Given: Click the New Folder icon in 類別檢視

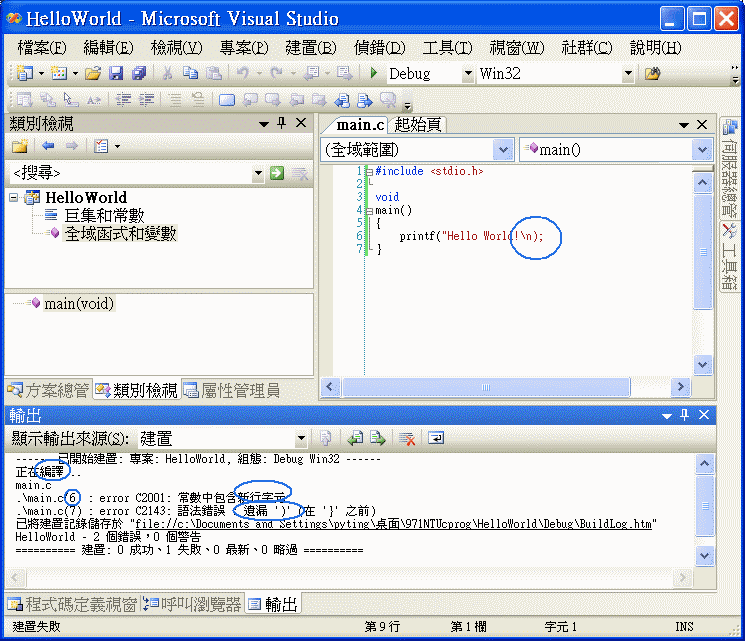Looking at the screenshot, I should [x=20, y=146].
